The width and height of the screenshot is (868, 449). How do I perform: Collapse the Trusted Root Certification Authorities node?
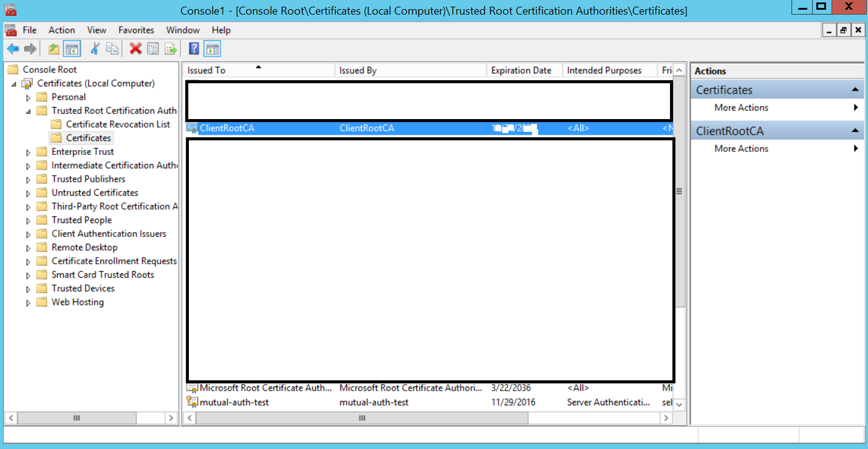coord(28,111)
